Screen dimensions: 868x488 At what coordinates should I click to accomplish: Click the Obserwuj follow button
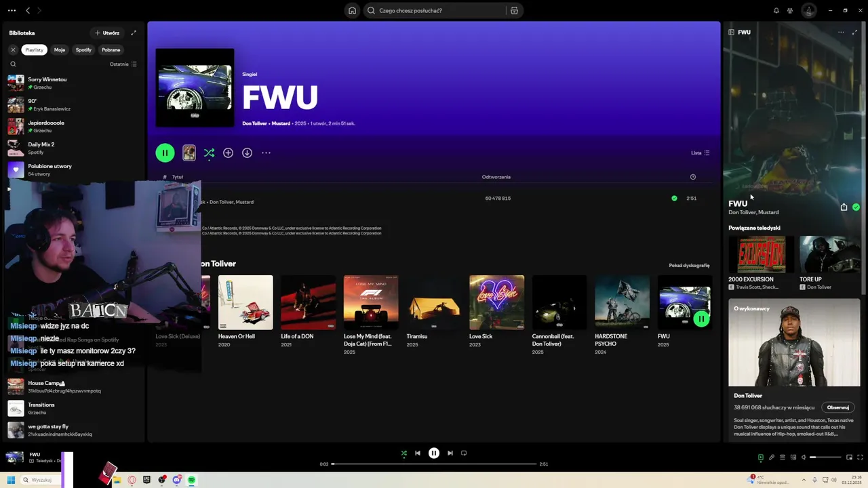coord(837,407)
